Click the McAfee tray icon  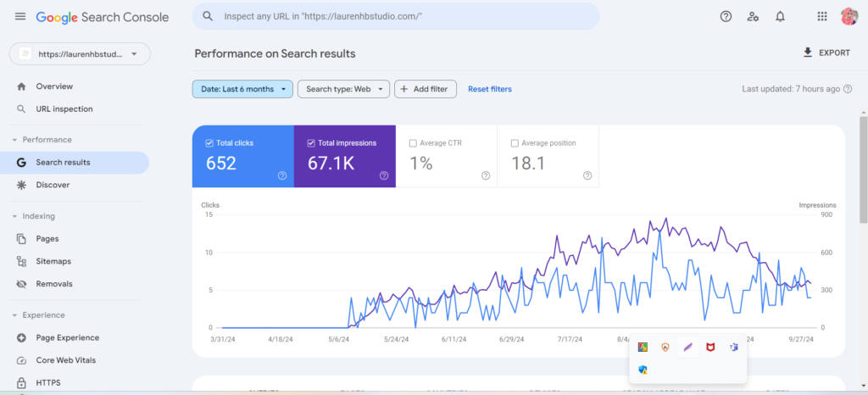coord(710,348)
